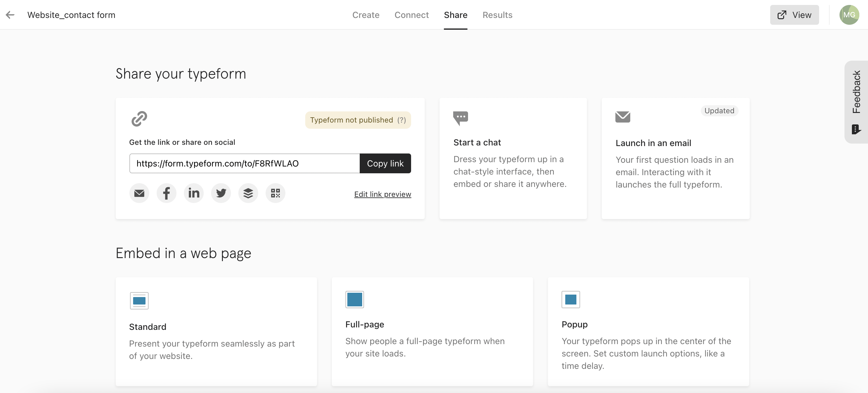Click 'Get the link or share on social'
The height and width of the screenshot is (393, 868).
tap(182, 142)
